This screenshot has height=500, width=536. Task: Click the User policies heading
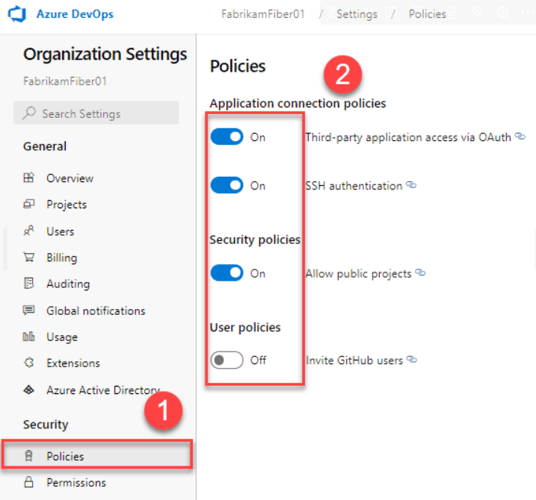(245, 327)
